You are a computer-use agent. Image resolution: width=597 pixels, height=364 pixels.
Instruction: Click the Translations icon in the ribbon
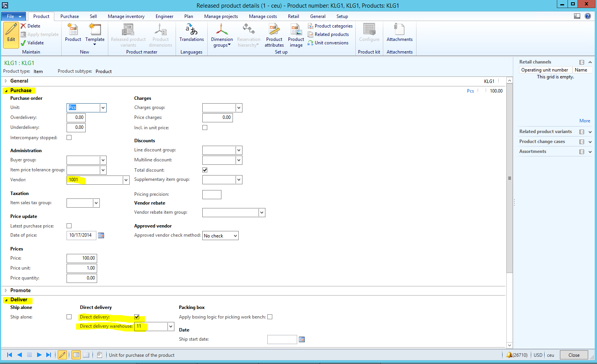(x=191, y=30)
